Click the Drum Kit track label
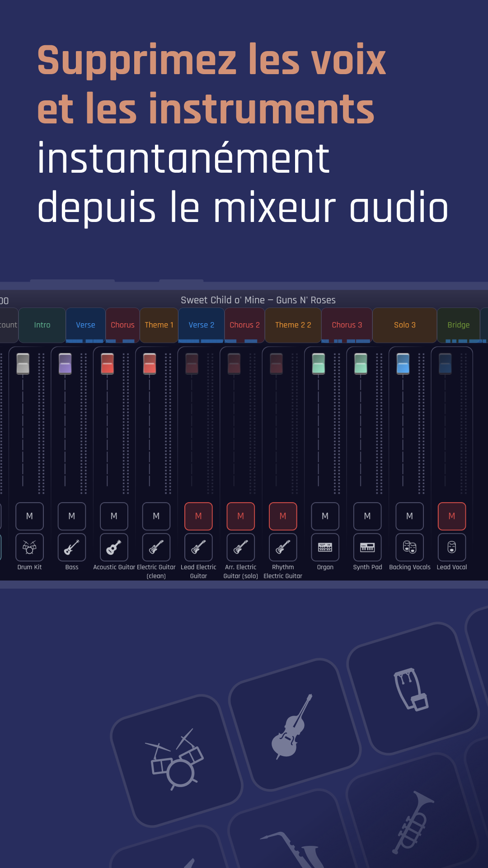Screen dimensions: 488x868 [29, 567]
